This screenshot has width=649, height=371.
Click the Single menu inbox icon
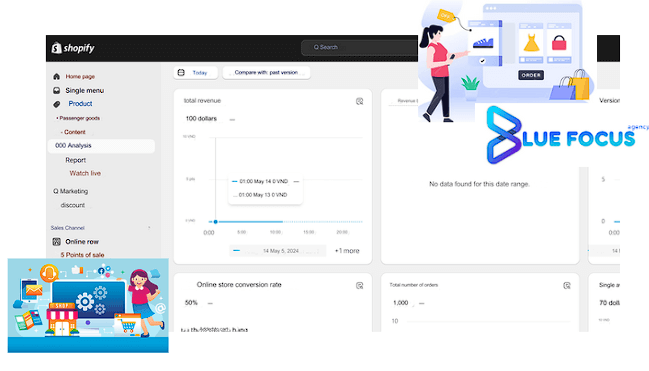(57, 90)
